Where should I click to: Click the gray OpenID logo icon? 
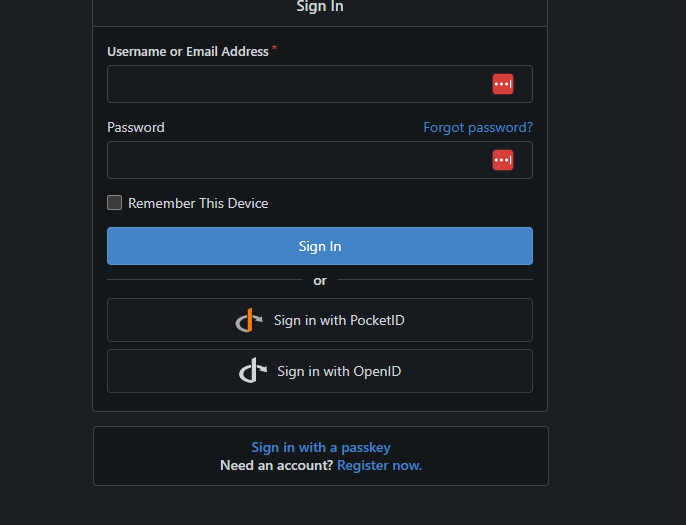[253, 371]
